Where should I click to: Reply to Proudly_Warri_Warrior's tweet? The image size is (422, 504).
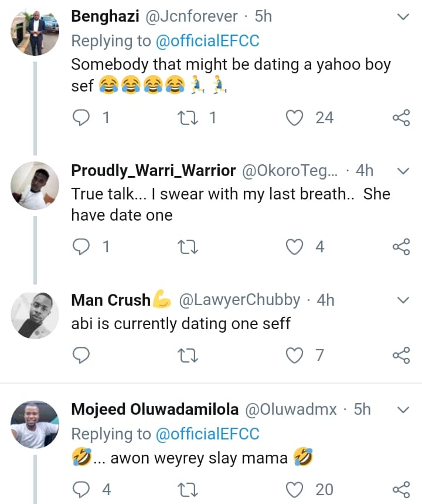(x=80, y=247)
